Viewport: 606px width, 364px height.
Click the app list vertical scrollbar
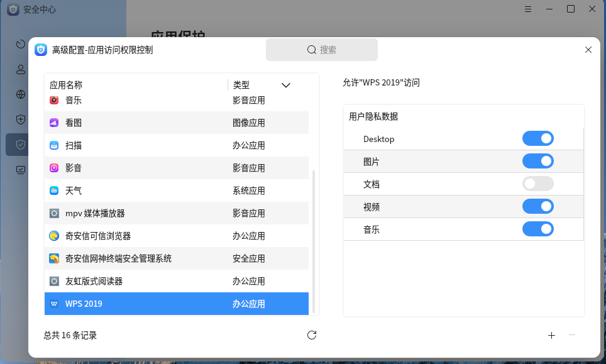click(x=314, y=241)
